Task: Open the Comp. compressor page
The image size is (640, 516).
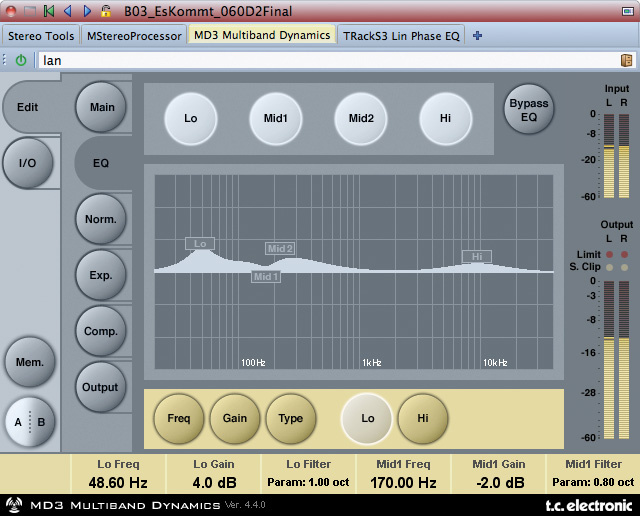Action: [x=101, y=331]
